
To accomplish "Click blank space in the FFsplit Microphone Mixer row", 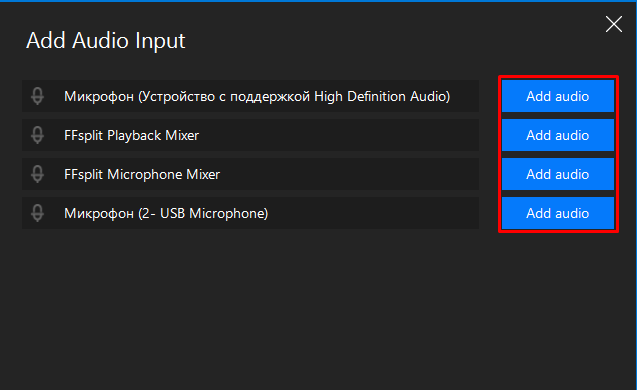I will click(349, 174).
